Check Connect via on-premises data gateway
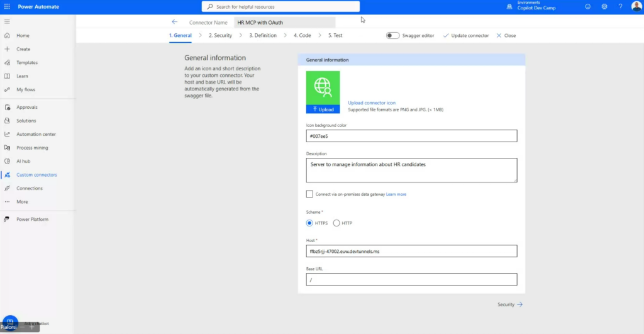Viewport: 644px width, 334px height. click(309, 194)
